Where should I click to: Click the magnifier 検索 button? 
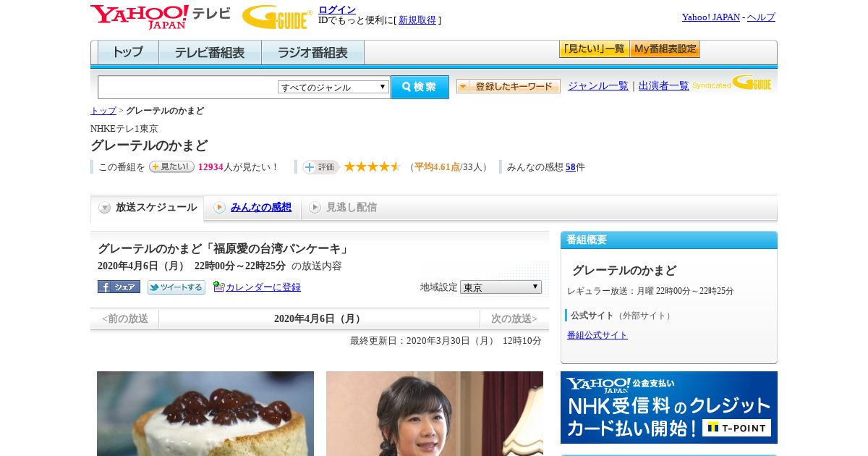(420, 87)
